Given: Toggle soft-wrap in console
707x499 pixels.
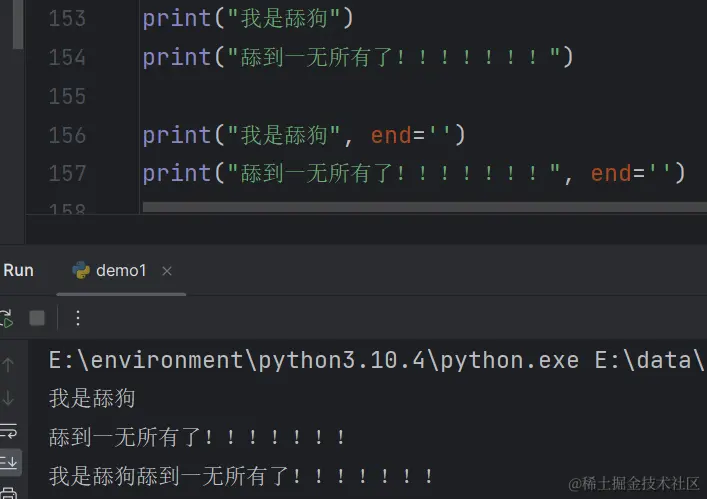Looking at the screenshot, I should (x=9, y=431).
